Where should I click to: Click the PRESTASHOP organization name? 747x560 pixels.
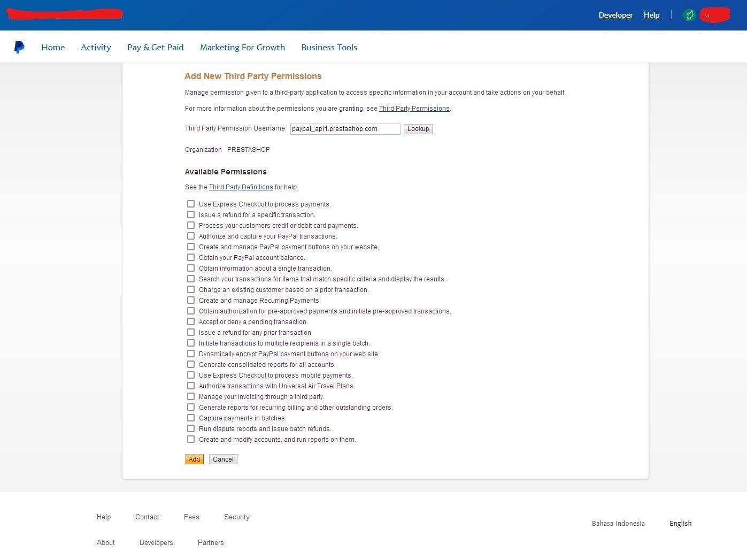[249, 150]
